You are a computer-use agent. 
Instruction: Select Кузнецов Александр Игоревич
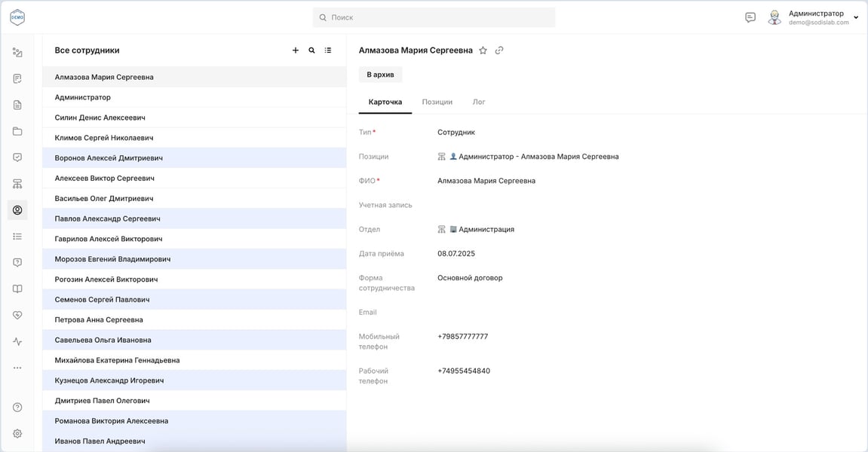pyautogui.click(x=195, y=380)
